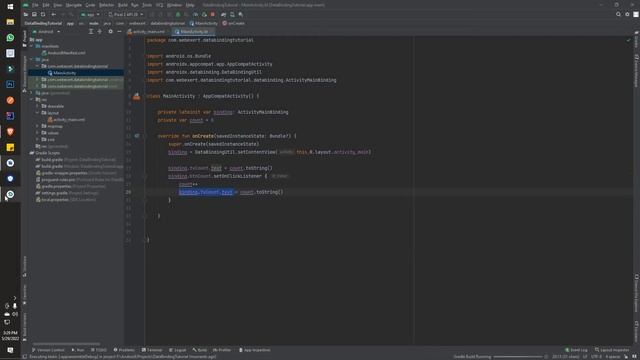Image resolution: width=640 pixels, height=360 pixels.
Task: Select AndroidManifest.xml in project tree
Action: point(67,53)
